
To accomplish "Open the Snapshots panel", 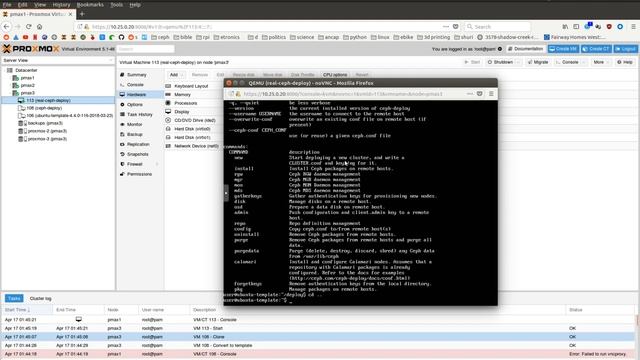I will 138,154.
